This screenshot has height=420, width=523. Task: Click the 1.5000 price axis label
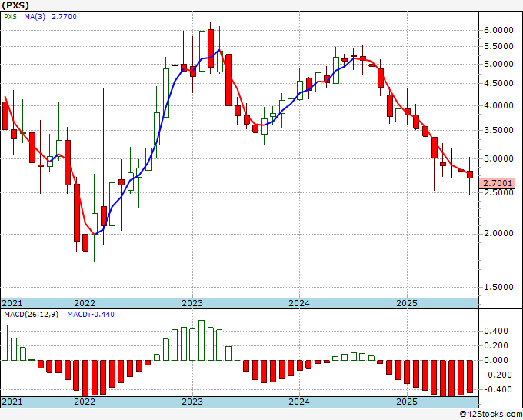pyautogui.click(x=498, y=287)
